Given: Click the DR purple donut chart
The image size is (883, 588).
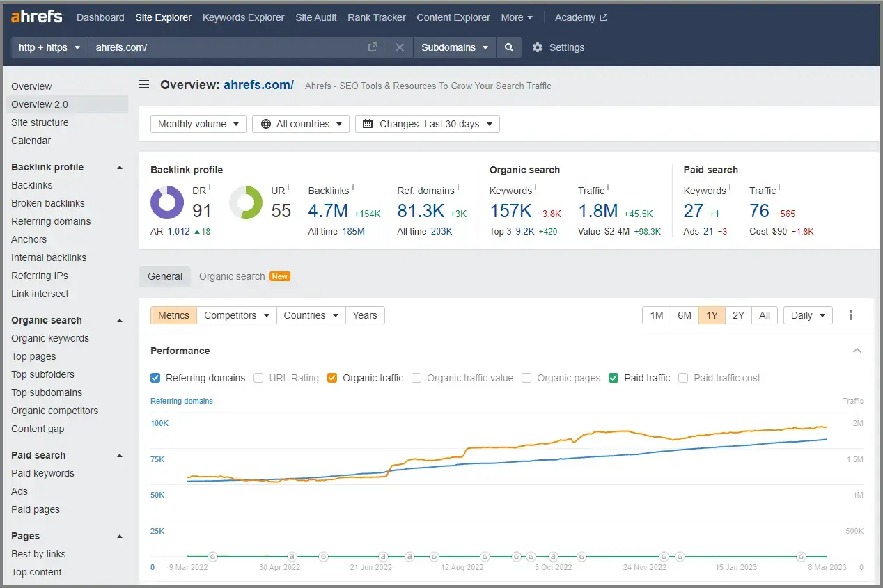Looking at the screenshot, I should (x=167, y=202).
